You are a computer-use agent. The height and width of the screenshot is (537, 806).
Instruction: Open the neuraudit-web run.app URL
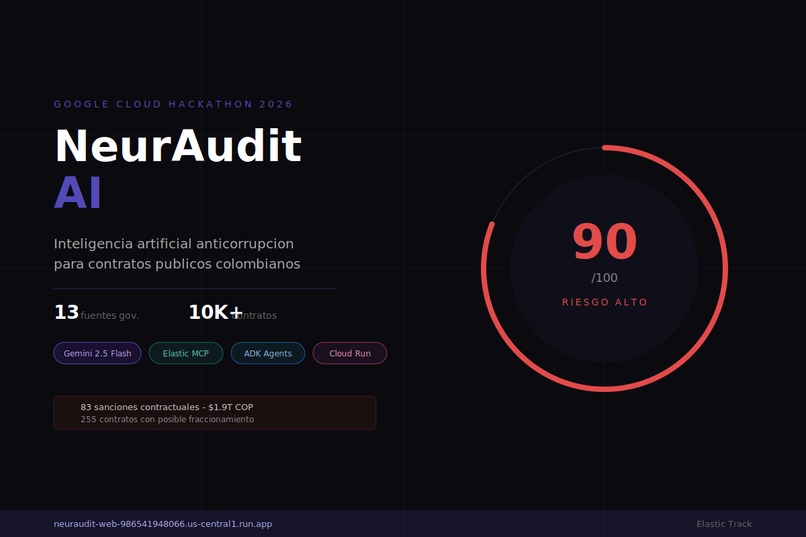[x=163, y=524]
